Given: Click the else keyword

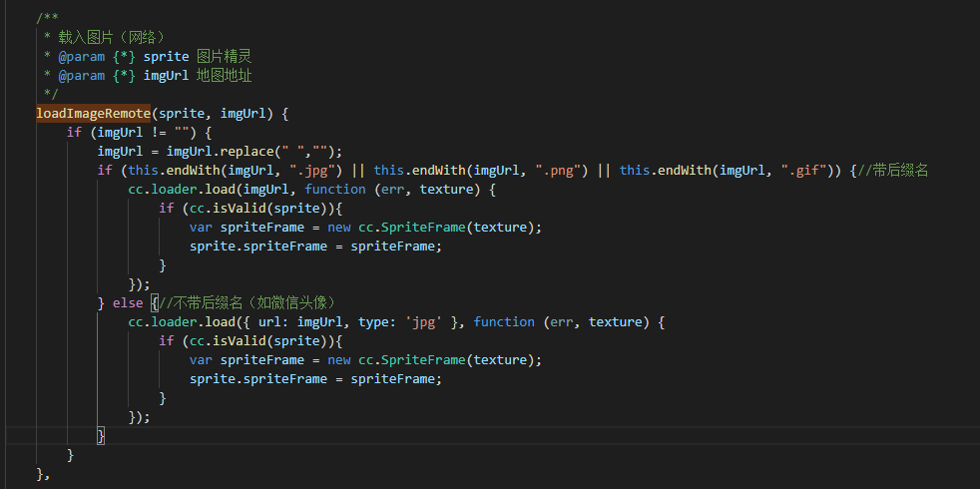Looking at the screenshot, I should pos(128,302).
